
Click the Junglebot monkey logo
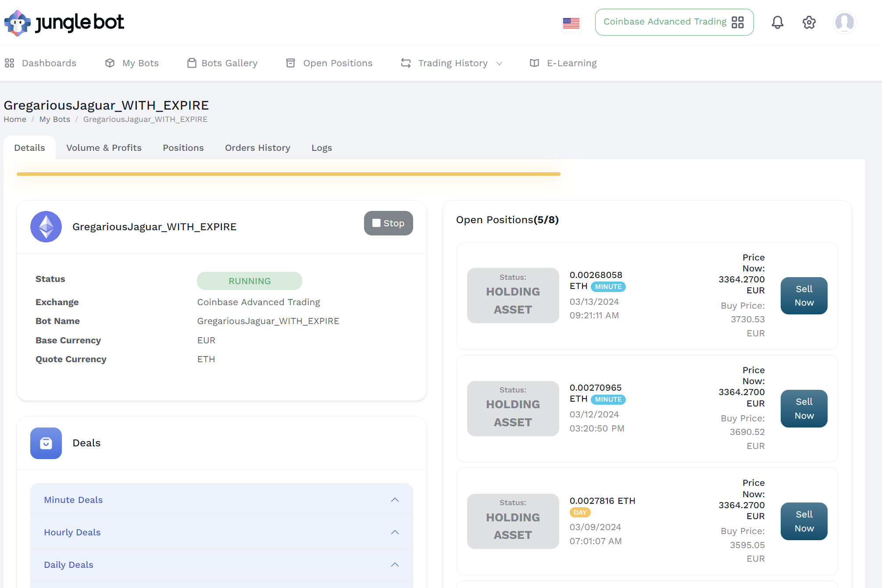coord(18,23)
